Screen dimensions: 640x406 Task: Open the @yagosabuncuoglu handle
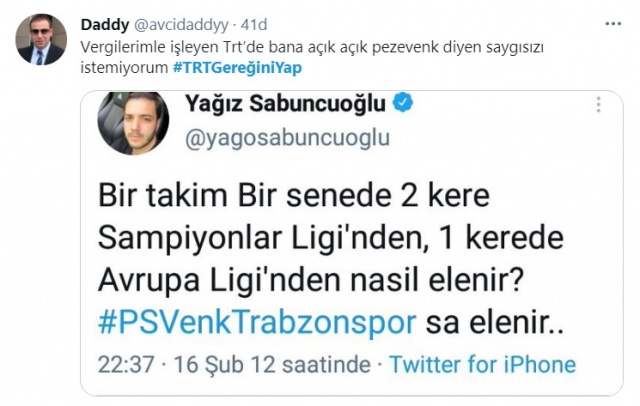287,138
